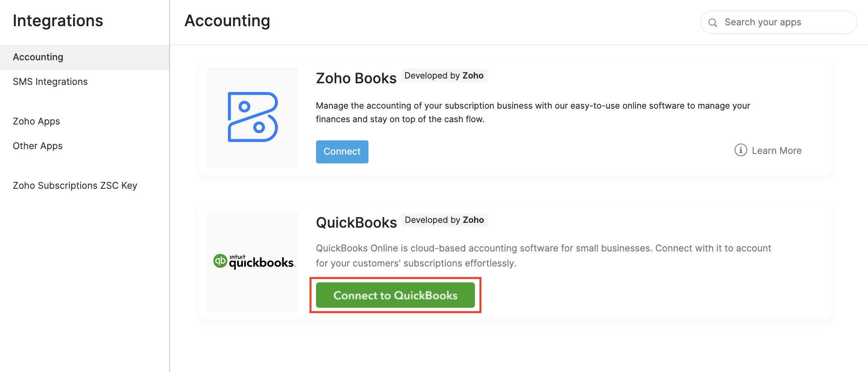Focus the Search your apps field

(784, 22)
